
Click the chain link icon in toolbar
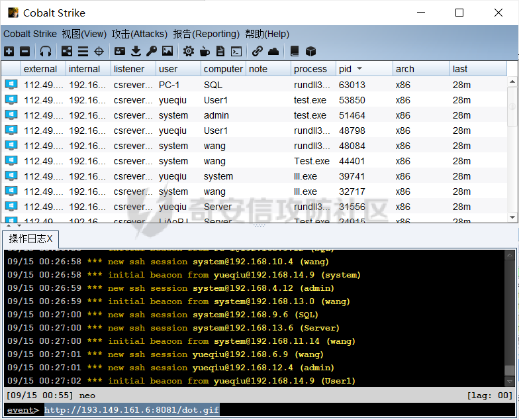point(258,51)
